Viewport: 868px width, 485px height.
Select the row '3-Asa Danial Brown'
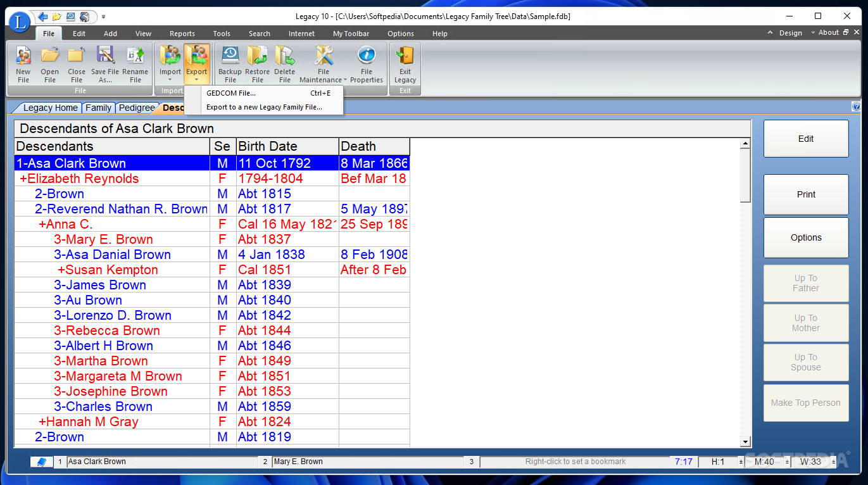click(x=212, y=255)
